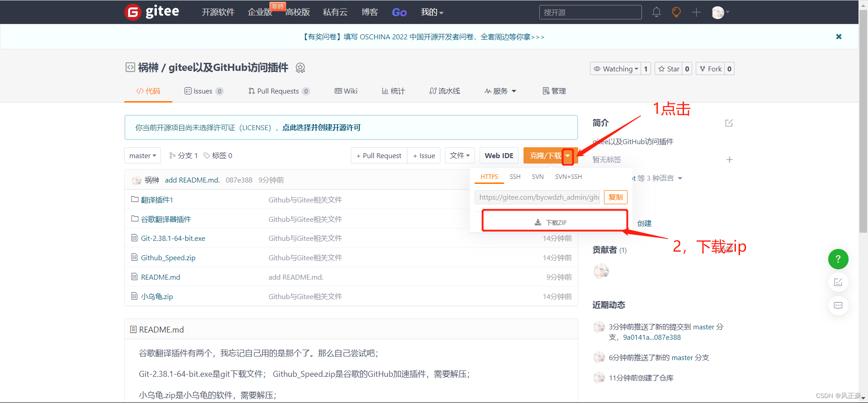Open the 流水线 tab

pyautogui.click(x=444, y=91)
